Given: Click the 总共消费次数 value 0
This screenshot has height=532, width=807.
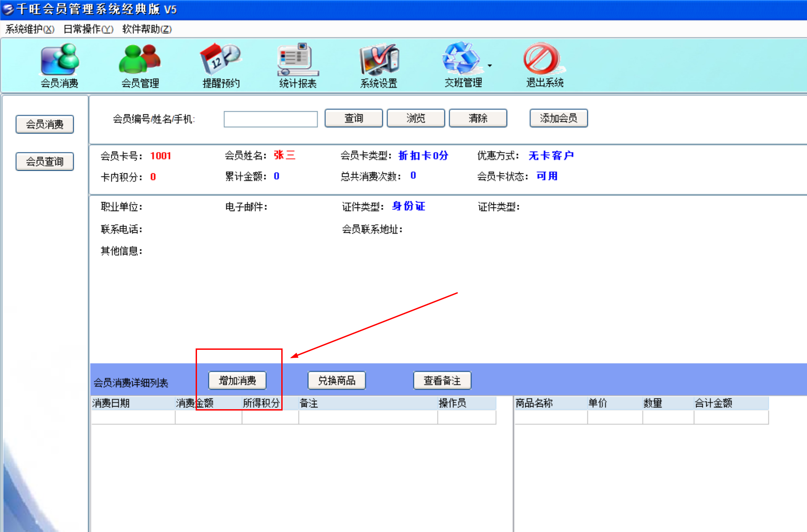Looking at the screenshot, I should [x=413, y=175].
